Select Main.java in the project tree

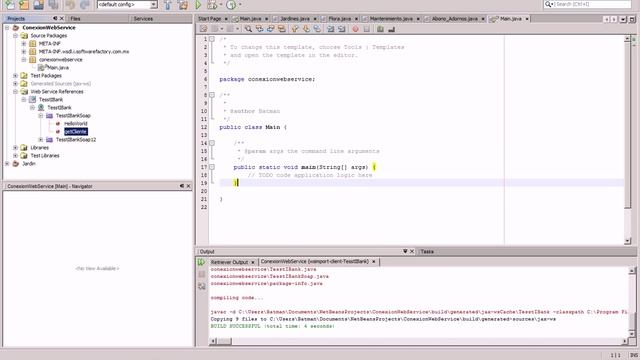point(58,68)
